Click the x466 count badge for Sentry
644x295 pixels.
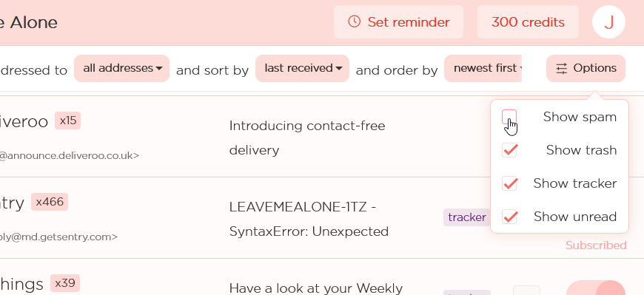50,202
